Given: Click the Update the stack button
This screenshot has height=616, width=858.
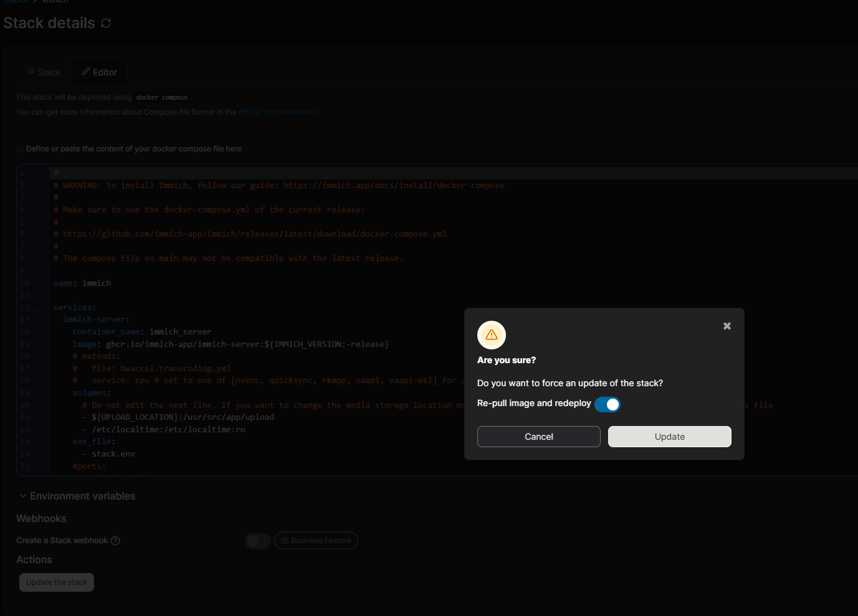Looking at the screenshot, I should point(57,582).
